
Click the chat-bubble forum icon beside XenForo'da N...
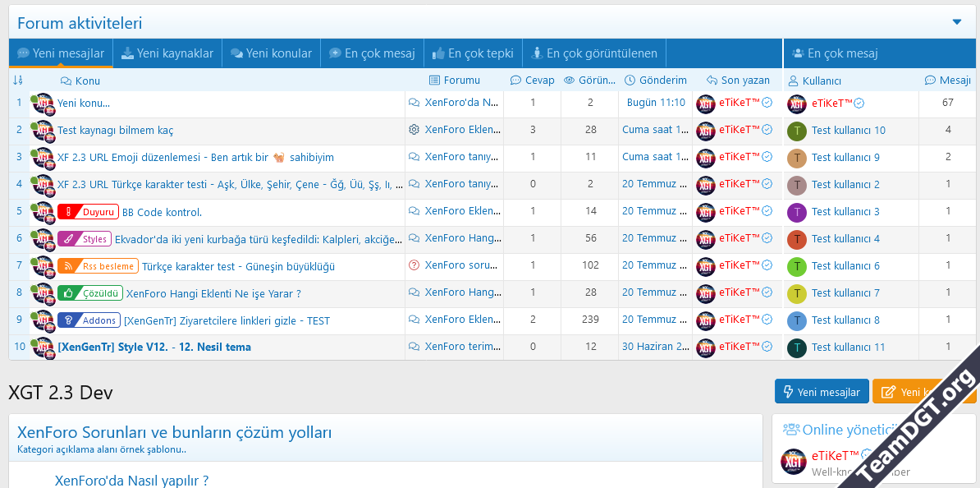414,103
